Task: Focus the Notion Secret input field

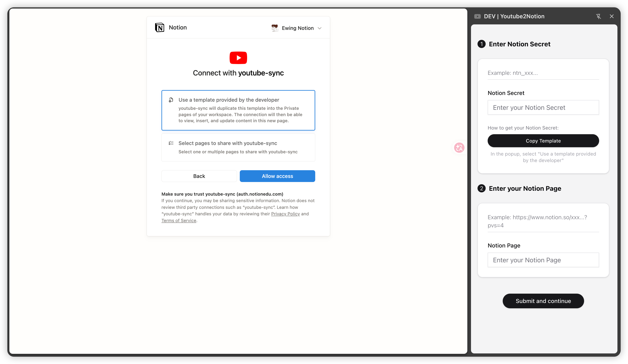Action: pos(543,107)
